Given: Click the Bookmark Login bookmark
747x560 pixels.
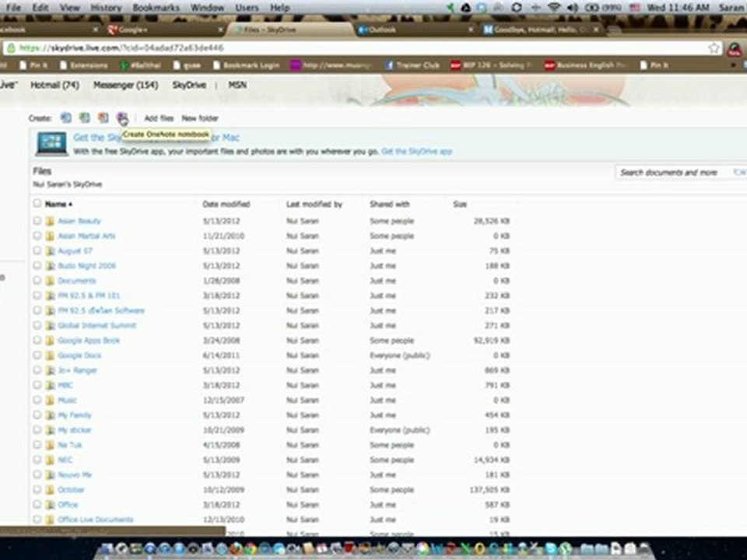Looking at the screenshot, I should [246, 65].
